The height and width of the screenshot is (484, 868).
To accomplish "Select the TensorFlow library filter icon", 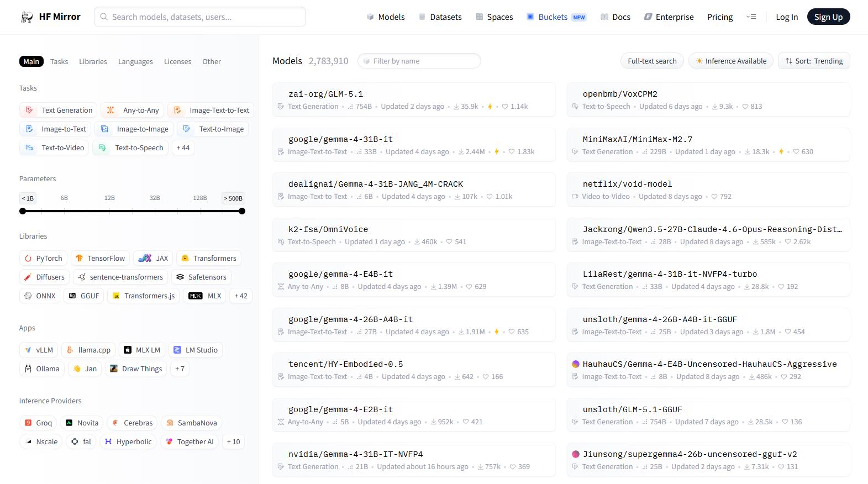I will 79,258.
